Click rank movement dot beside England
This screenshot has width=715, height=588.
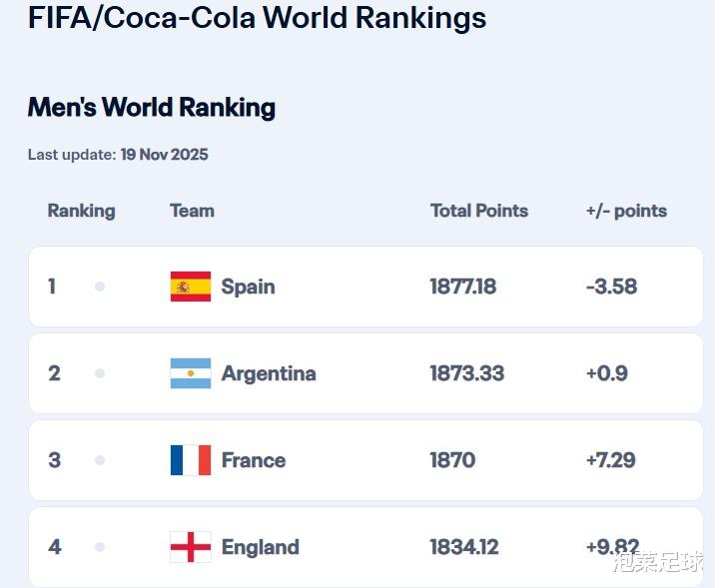point(100,547)
